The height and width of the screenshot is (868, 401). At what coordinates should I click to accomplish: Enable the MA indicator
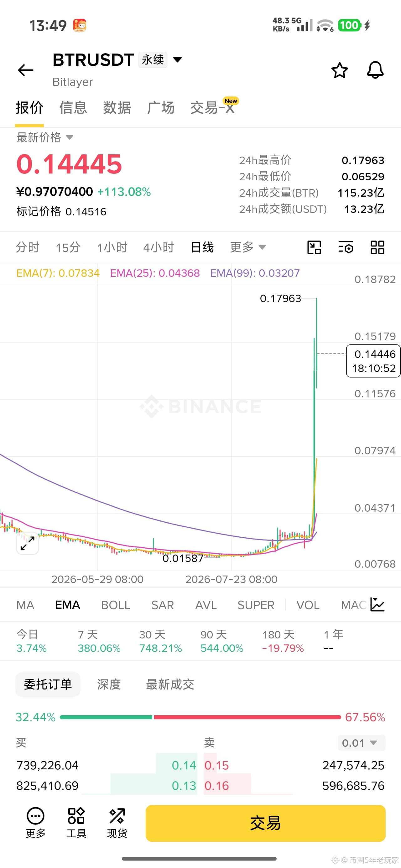coord(25,605)
